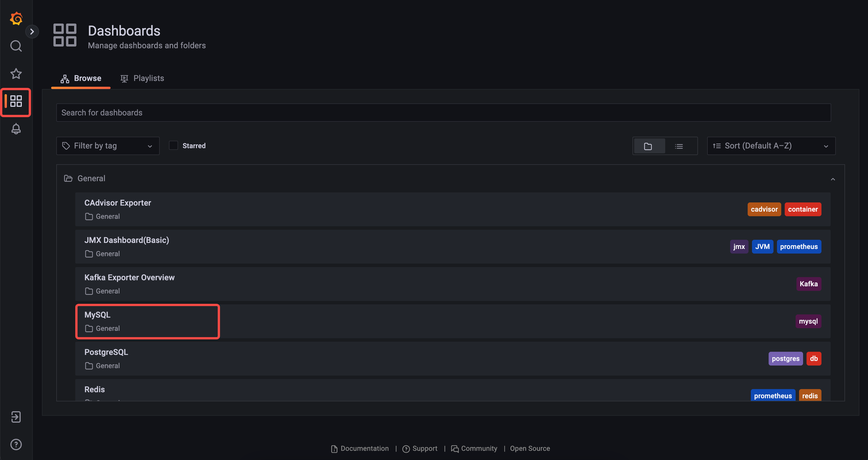Click the Grafana logo home icon
The image size is (868, 460).
click(16, 19)
